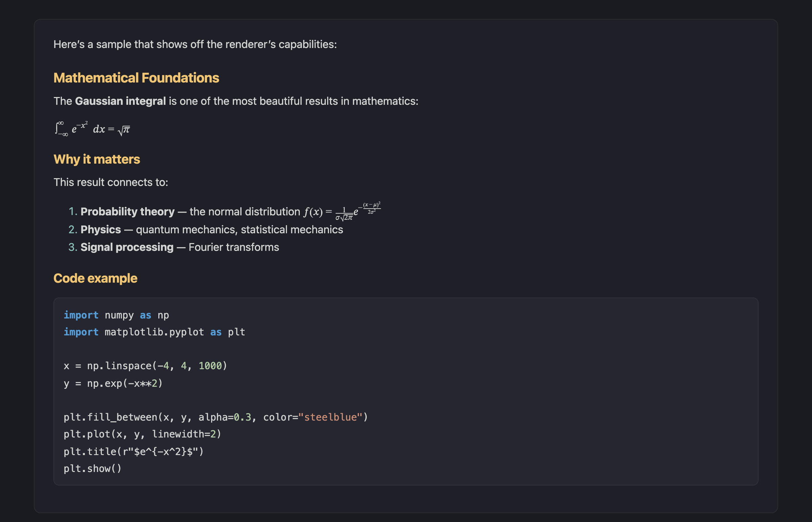Click the "import matplotlib.pyplot as plt" line
Viewport: 812px width, 522px height.
point(154,332)
